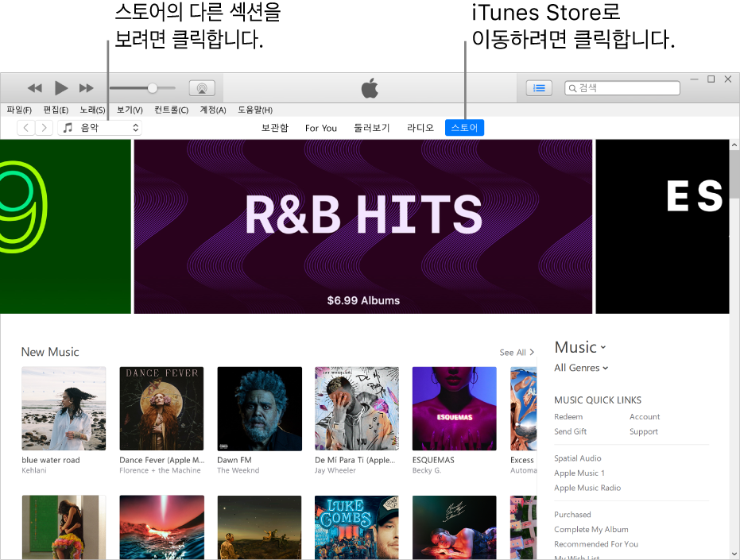Open the Recommended For You link
This screenshot has height=560, width=740.
(596, 544)
